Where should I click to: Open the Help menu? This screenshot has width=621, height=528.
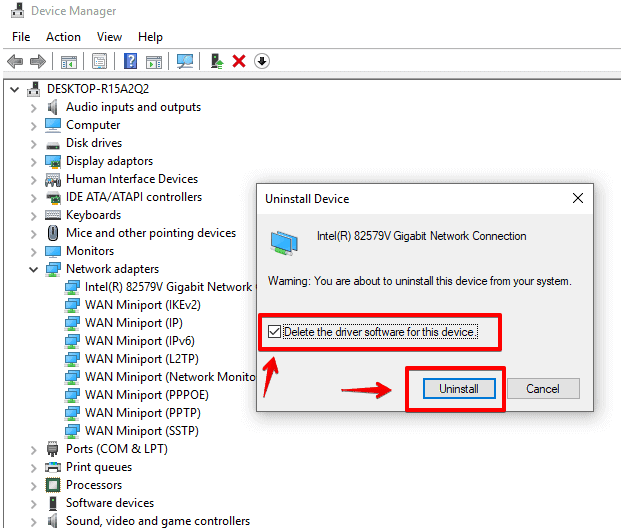click(150, 37)
